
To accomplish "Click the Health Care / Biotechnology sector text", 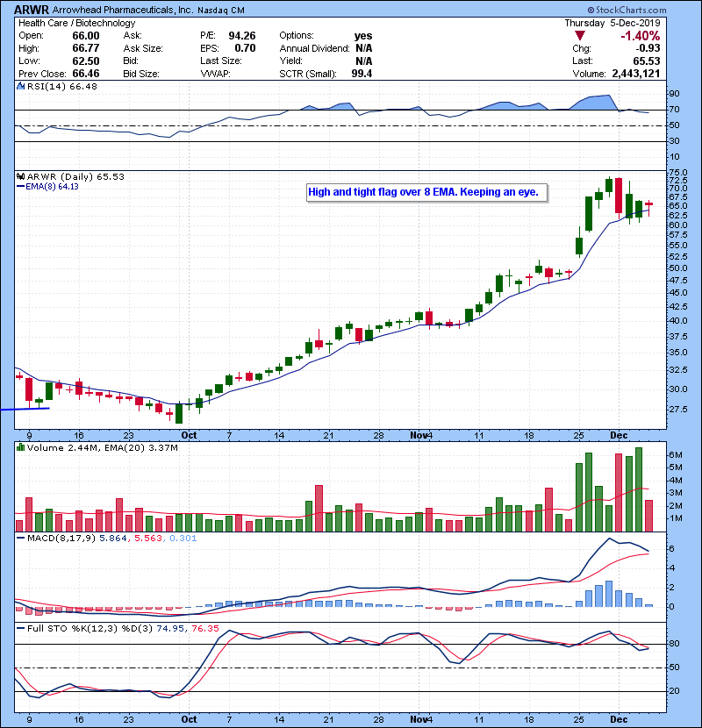I will pyautogui.click(x=76, y=23).
